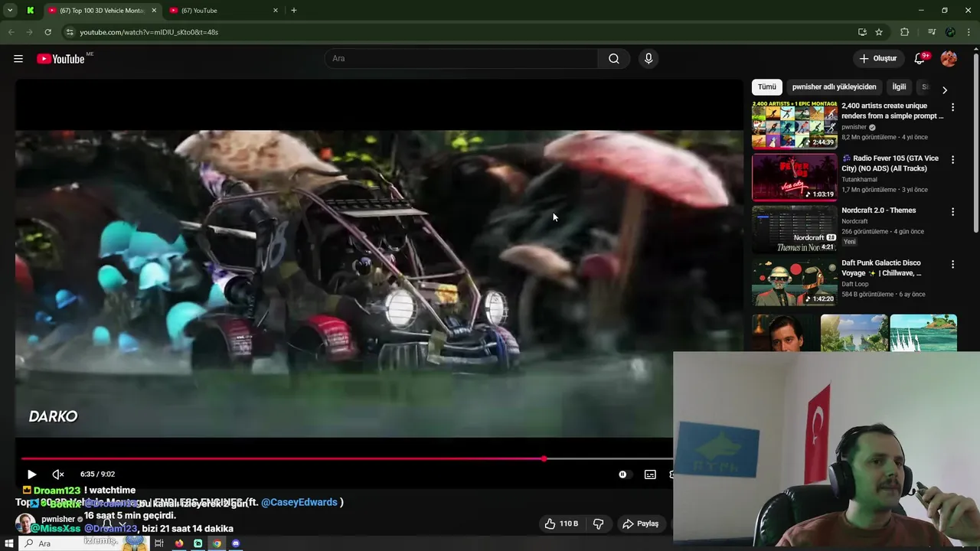View site information icon in address bar

coord(70,32)
